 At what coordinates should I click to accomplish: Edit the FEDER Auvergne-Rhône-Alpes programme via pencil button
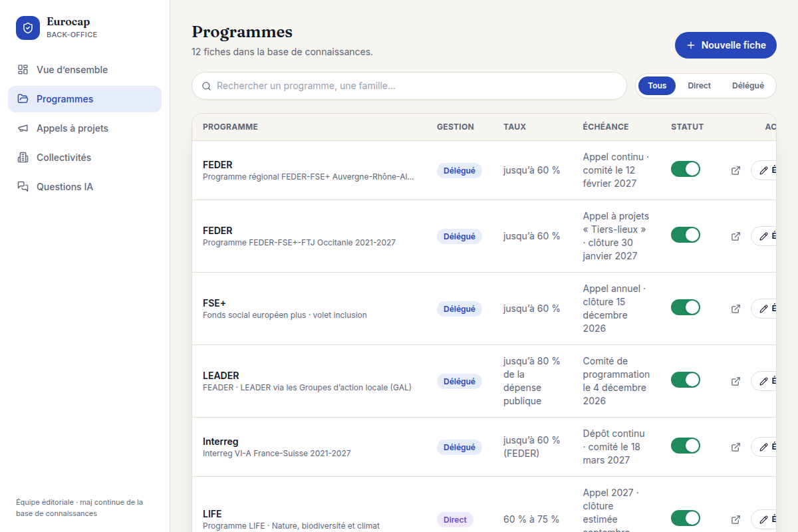764,170
